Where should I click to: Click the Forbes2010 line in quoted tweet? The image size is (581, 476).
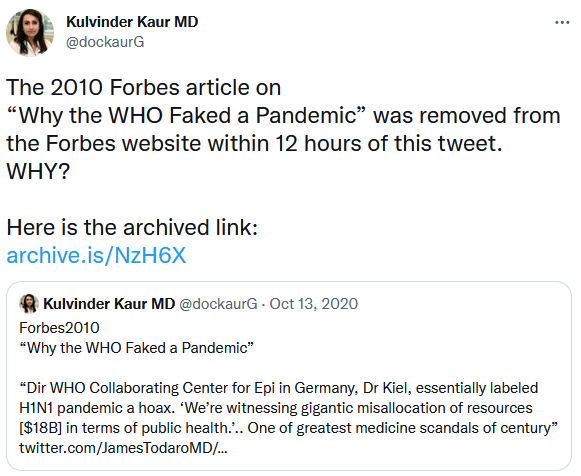(59, 328)
